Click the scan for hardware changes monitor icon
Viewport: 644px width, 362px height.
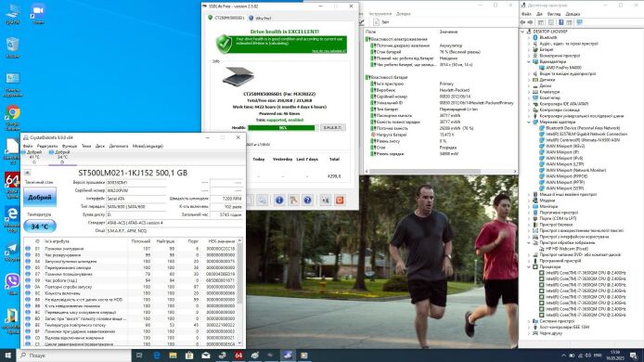(x=579, y=22)
